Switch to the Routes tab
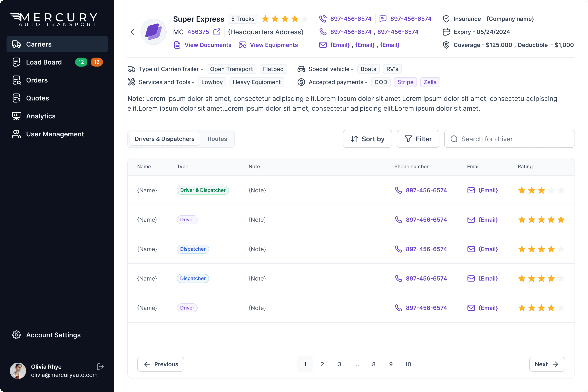Screen dimensions: 588x392 pyautogui.click(x=217, y=139)
